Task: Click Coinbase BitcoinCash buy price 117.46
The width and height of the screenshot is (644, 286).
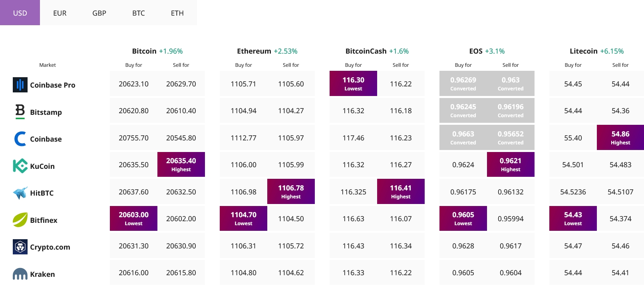Action: [353, 138]
